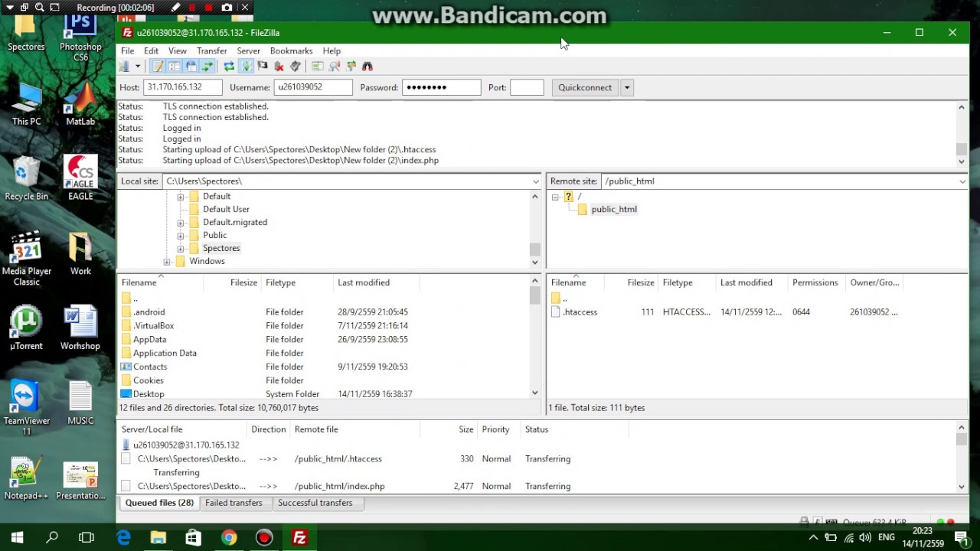Toggle the local directory tree display

[x=175, y=67]
